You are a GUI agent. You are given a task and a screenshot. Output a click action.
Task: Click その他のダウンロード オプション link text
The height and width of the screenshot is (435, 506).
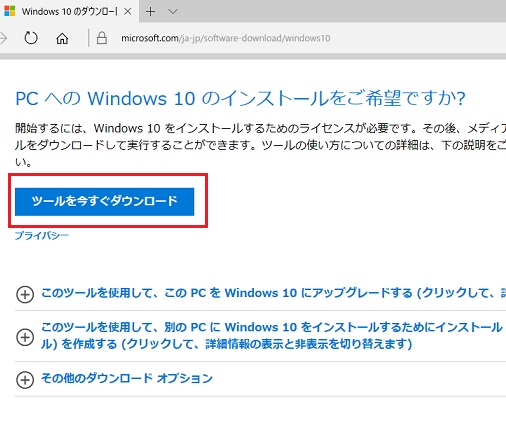[127, 378]
